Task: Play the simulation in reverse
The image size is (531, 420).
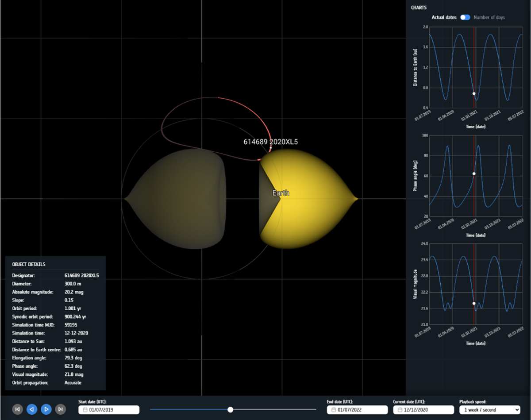Action: [32, 409]
